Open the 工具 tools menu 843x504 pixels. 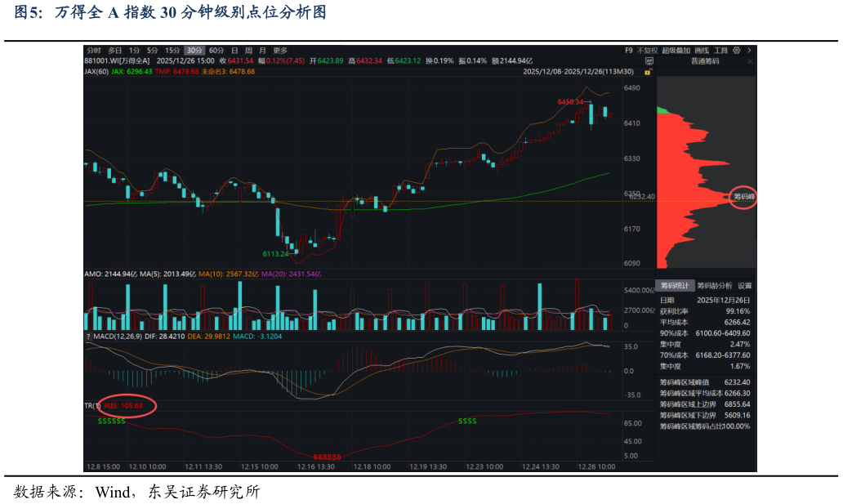click(720, 50)
